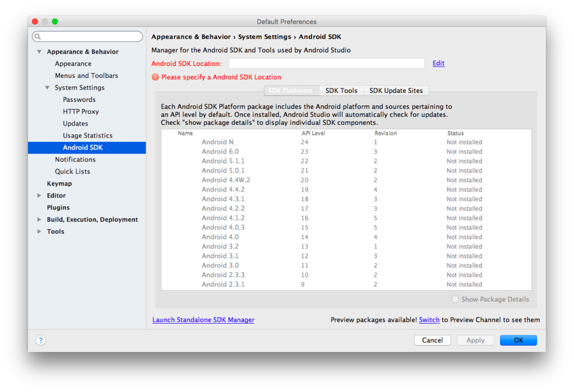The image size is (574, 392).
Task: Select Quick Lists settings
Action: pyautogui.click(x=72, y=171)
